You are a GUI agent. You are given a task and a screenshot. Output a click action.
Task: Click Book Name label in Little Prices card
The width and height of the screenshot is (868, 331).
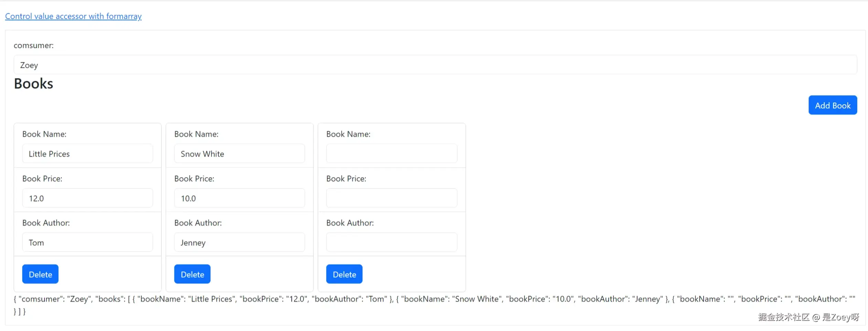(x=44, y=134)
